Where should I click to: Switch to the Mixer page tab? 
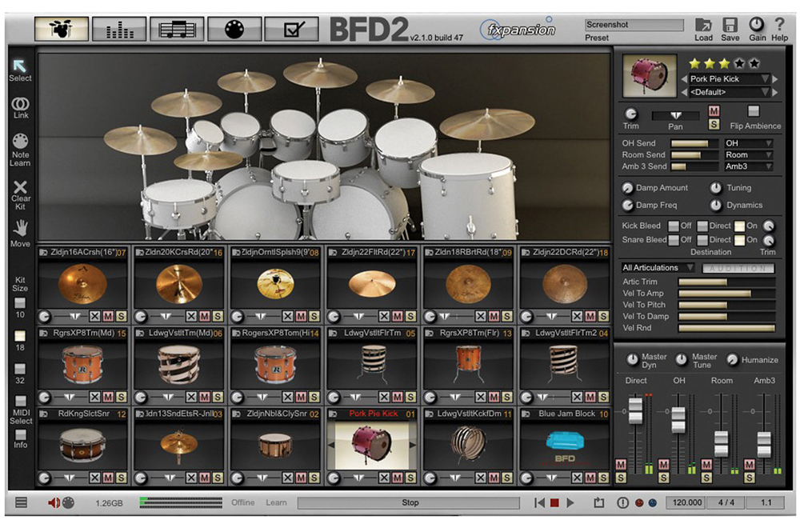point(119,29)
